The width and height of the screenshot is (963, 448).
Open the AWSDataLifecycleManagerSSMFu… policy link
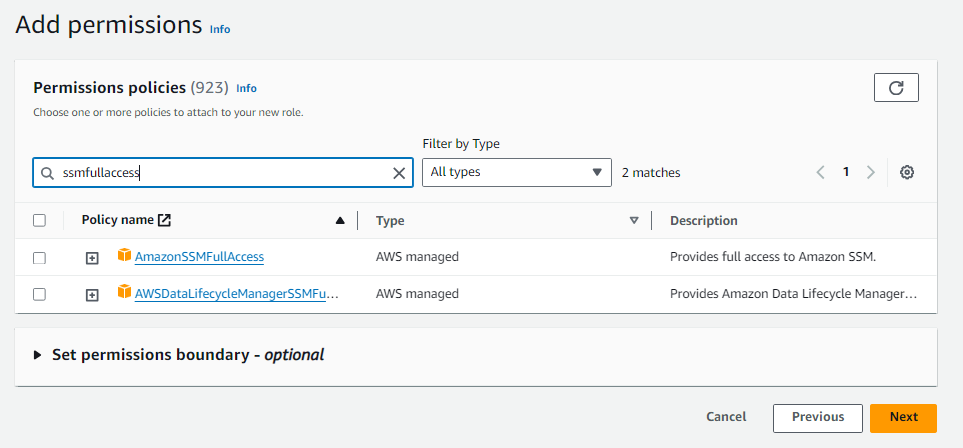point(236,294)
